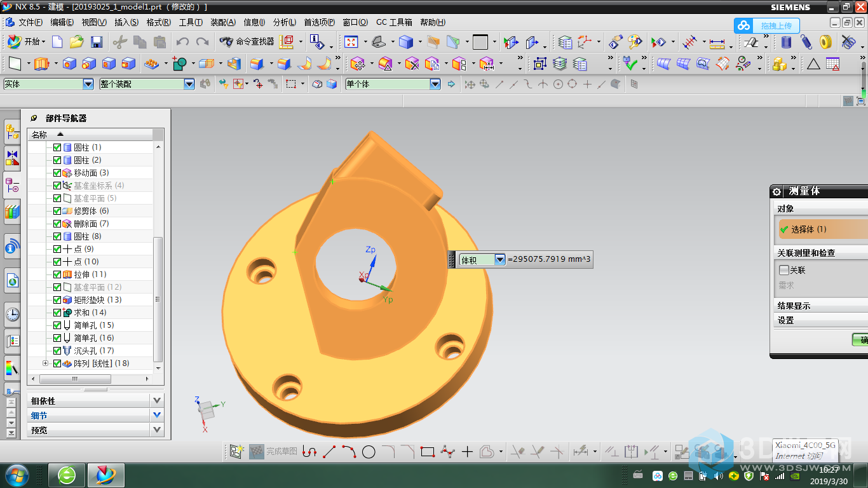The width and height of the screenshot is (868, 488).
Task: Select the sketch Circle tool
Action: click(369, 452)
